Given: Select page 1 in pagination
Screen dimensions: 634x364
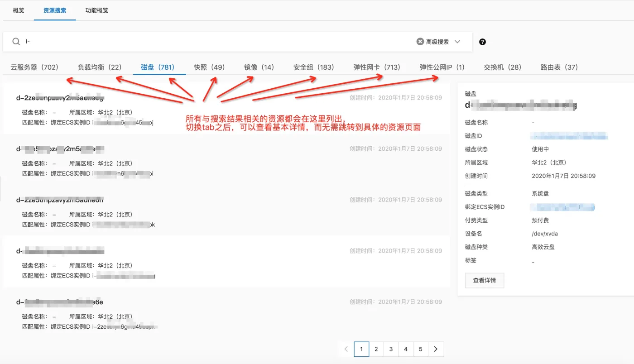Looking at the screenshot, I should [x=361, y=349].
